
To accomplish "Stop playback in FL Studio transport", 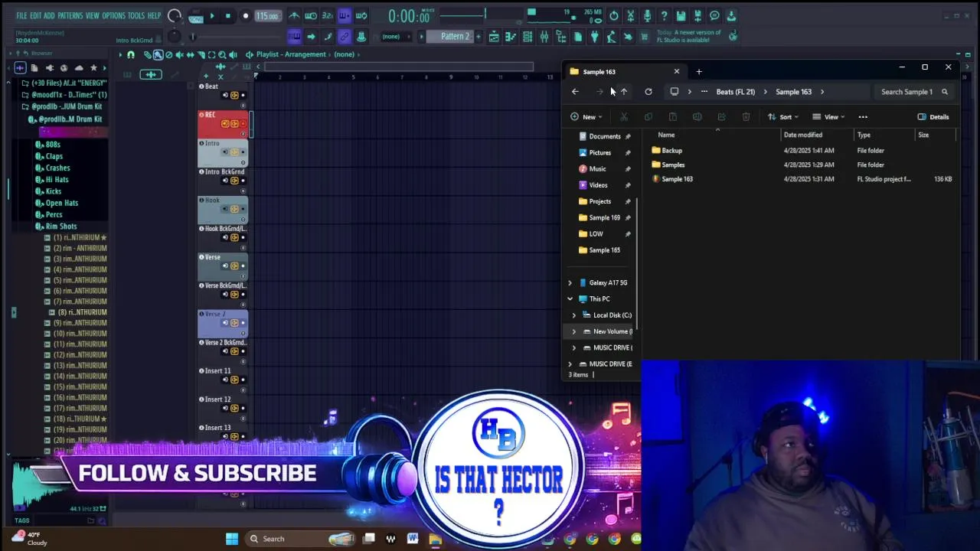I will [x=228, y=15].
